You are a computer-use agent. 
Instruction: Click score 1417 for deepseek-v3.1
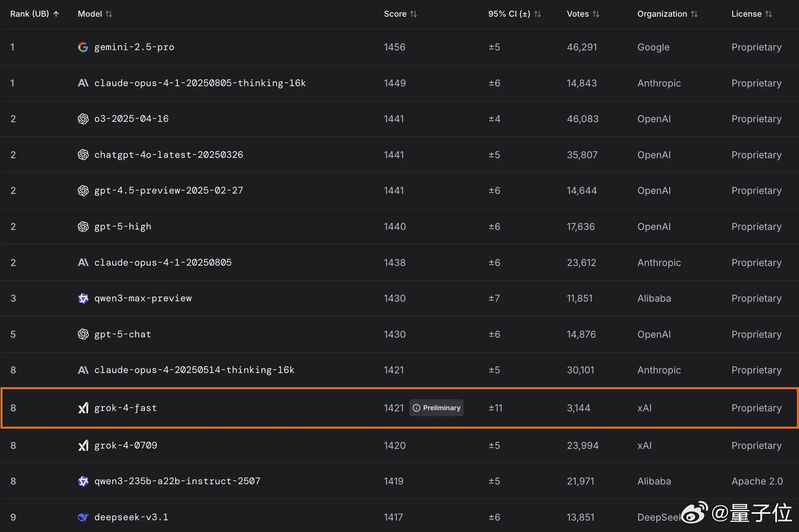point(393,517)
